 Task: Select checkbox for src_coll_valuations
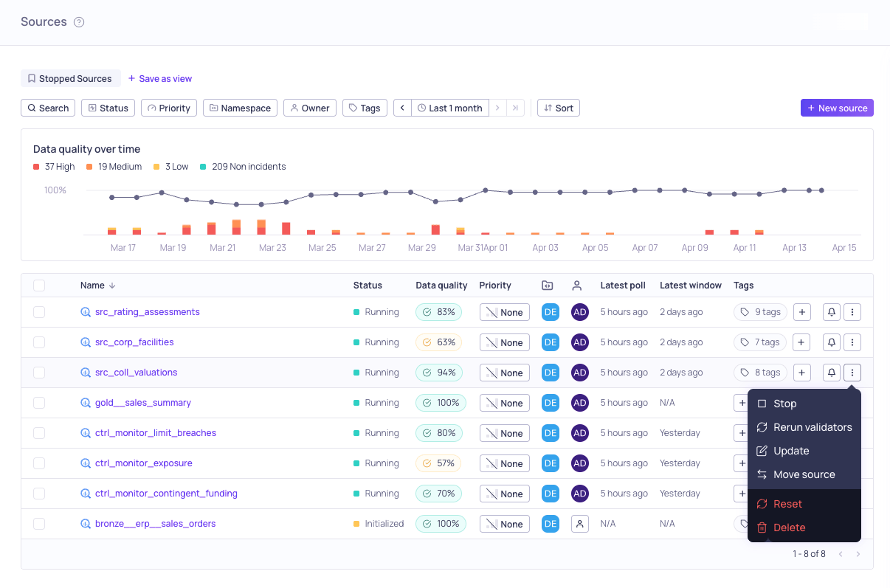[39, 373]
